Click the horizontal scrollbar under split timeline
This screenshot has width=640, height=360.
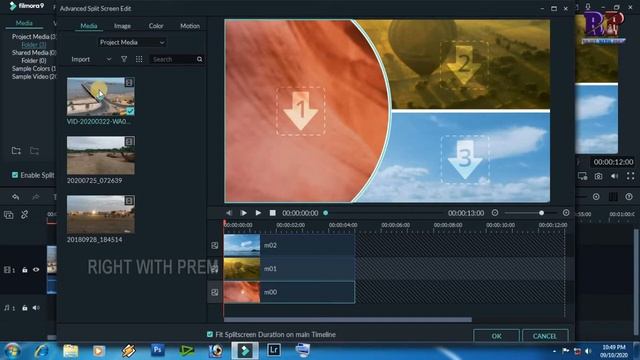pos(348,320)
